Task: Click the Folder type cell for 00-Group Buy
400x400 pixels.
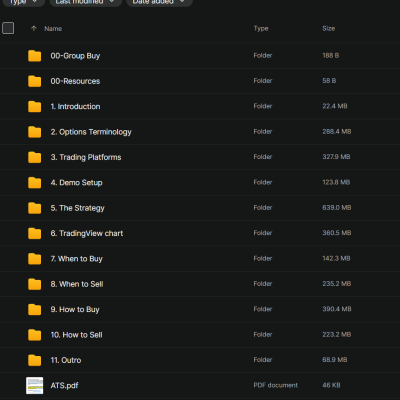Action: point(263,56)
